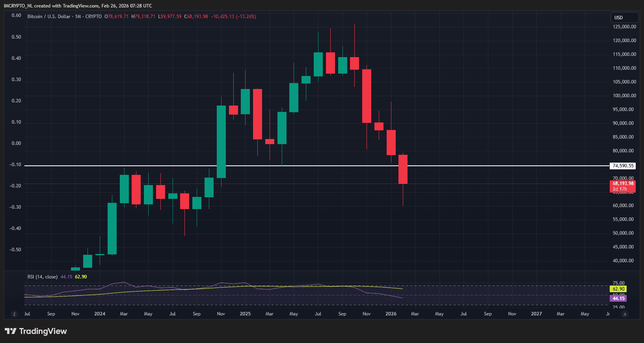Click the 125,000.00 price scale label
Viewport: 644px width, 343px height.
624,27
